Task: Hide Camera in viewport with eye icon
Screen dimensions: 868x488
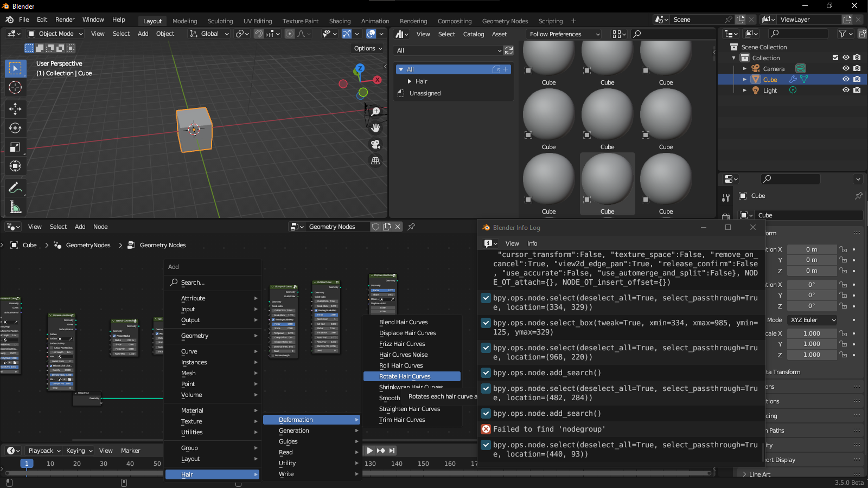Action: tap(846, 69)
